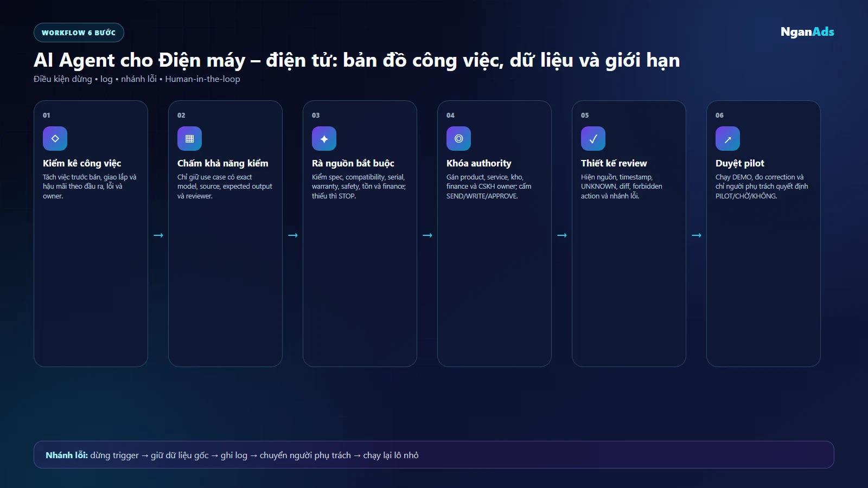
Task: Click description 'Kiểm spec, compatibility, serial'
Action: click(359, 187)
